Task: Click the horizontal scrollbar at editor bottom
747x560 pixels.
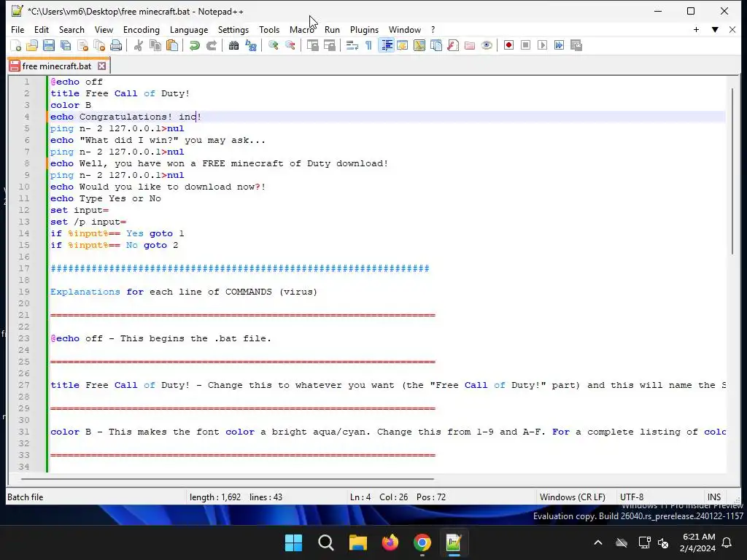Action: click(228, 478)
